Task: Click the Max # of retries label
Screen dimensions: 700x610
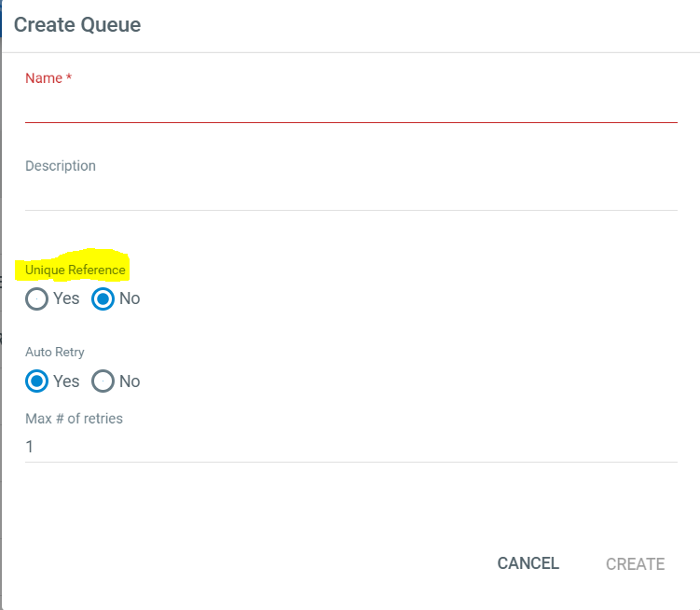Action: (74, 418)
